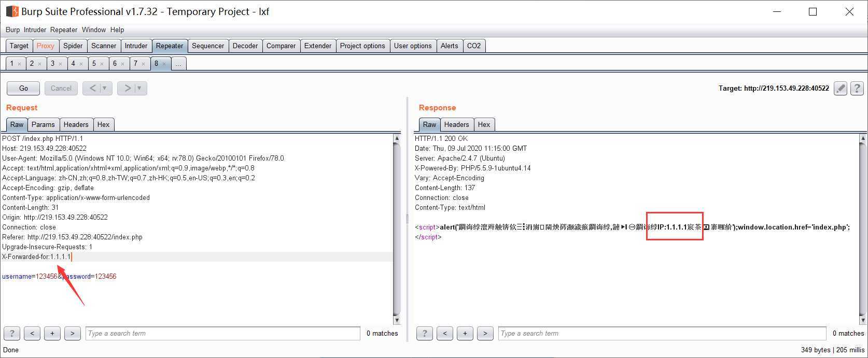Go to next match in response search
868x358 pixels.
point(485,333)
